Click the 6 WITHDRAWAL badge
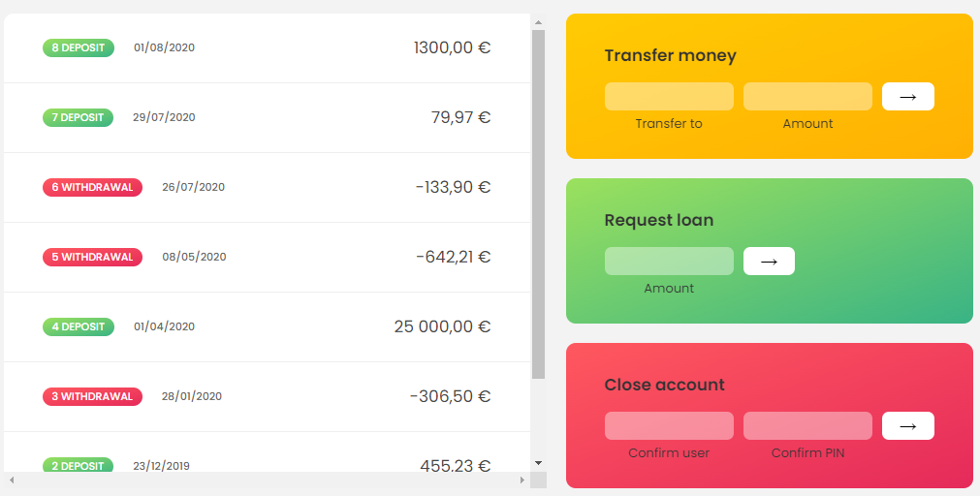The height and width of the screenshot is (496, 980). tap(92, 187)
